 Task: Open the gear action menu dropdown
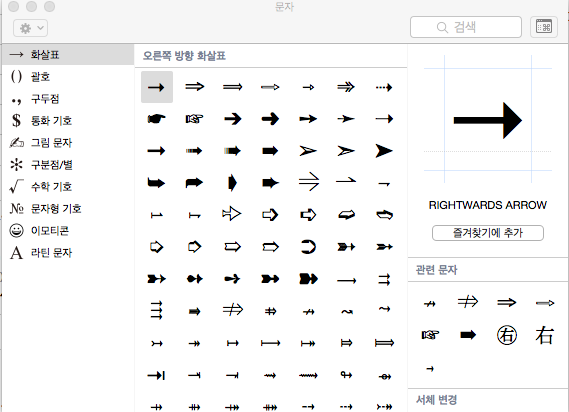click(x=30, y=28)
